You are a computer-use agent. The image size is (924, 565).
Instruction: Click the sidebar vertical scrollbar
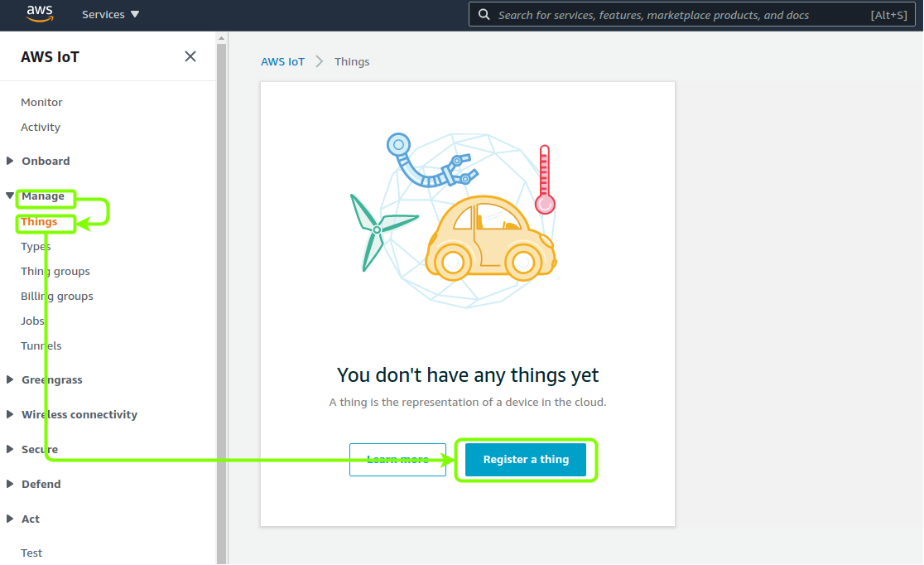[x=222, y=302]
